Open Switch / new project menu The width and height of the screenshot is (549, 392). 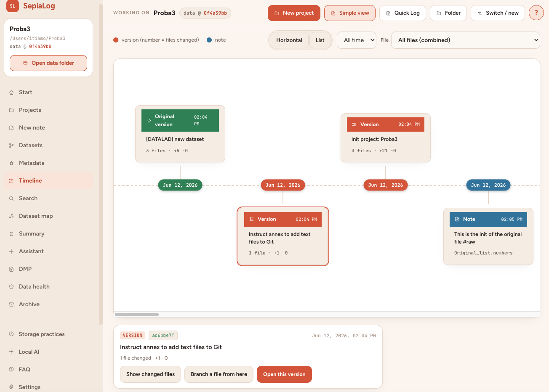tap(498, 13)
